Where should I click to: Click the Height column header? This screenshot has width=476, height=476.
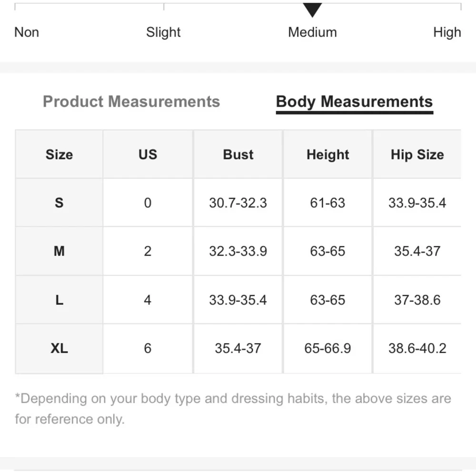pyautogui.click(x=327, y=154)
